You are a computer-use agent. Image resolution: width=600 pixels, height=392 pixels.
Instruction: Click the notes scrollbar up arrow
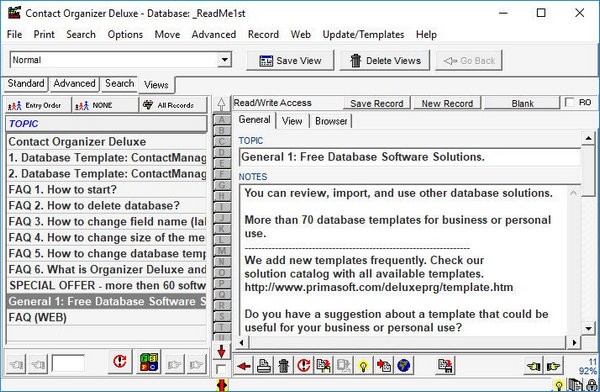(573, 193)
